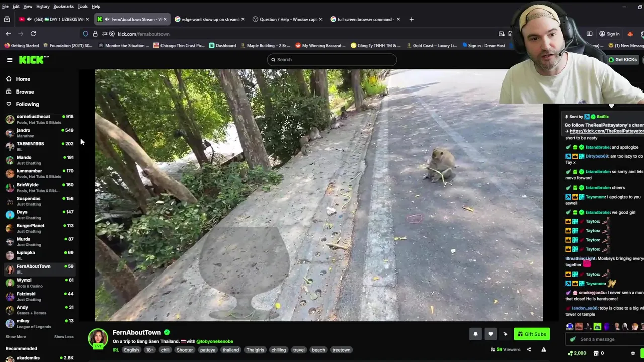This screenshot has width=644, height=362.
Task: Click the Get KICKs button
Action: pyautogui.click(x=623, y=59)
